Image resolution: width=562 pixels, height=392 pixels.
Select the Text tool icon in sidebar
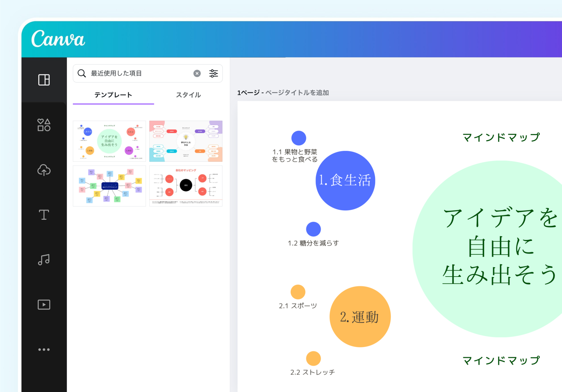44,215
